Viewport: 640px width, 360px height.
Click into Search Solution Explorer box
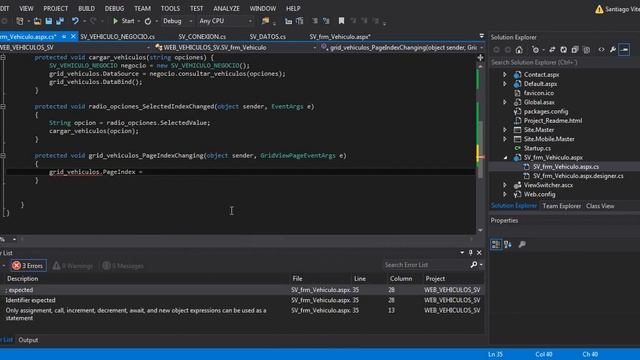click(x=564, y=62)
